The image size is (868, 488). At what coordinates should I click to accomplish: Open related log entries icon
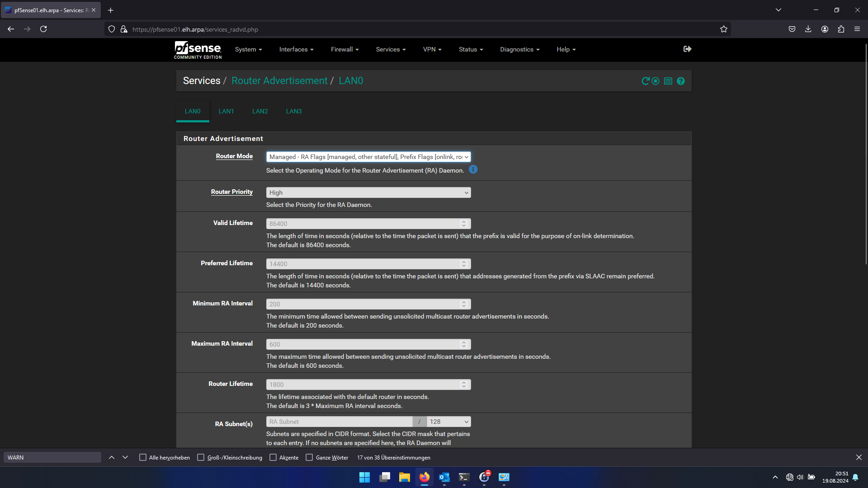(668, 81)
